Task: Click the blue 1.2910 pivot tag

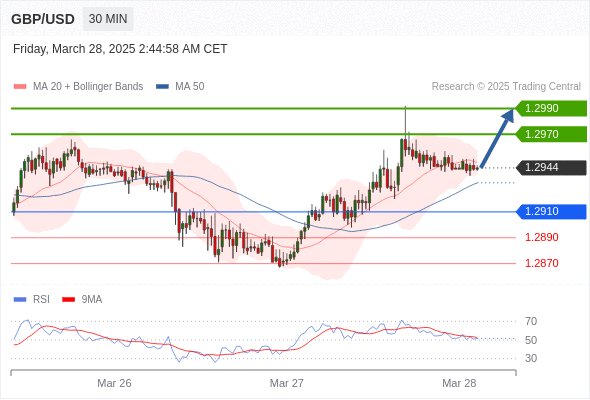Action: [x=551, y=211]
